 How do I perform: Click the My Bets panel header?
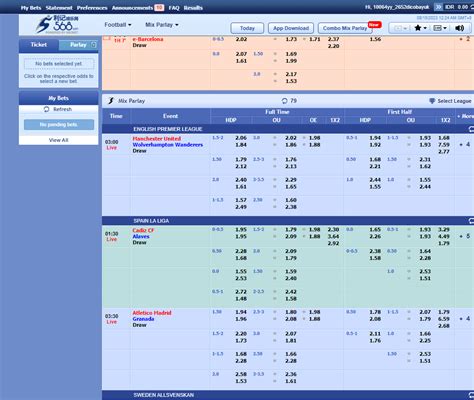coord(59,98)
